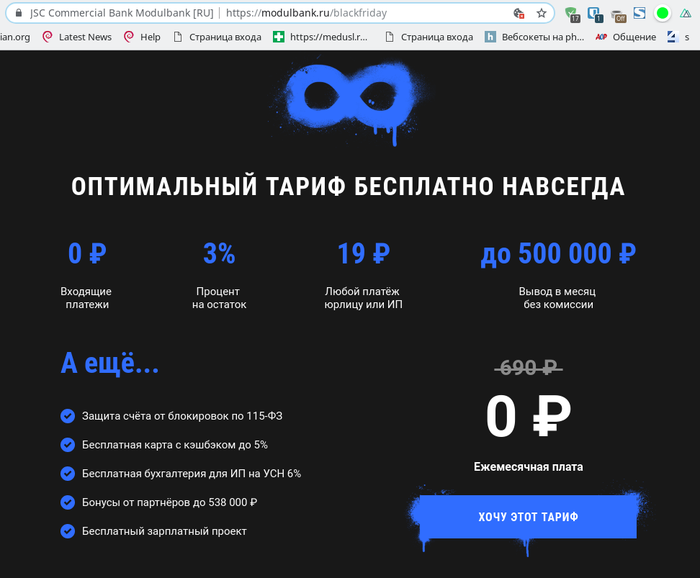Open the cookie blocked indicator icon
The image size is (700, 578).
(x=517, y=14)
